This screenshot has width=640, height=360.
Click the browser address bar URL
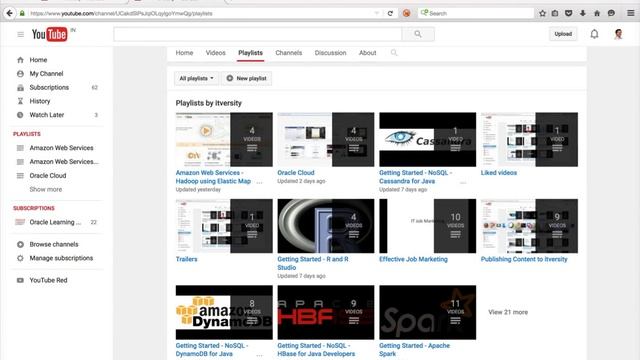[x=121, y=13]
